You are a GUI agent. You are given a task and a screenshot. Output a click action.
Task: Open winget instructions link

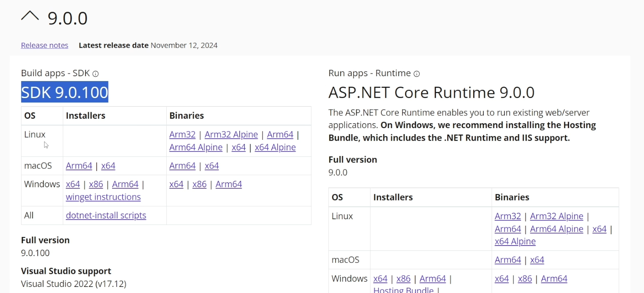tap(103, 197)
